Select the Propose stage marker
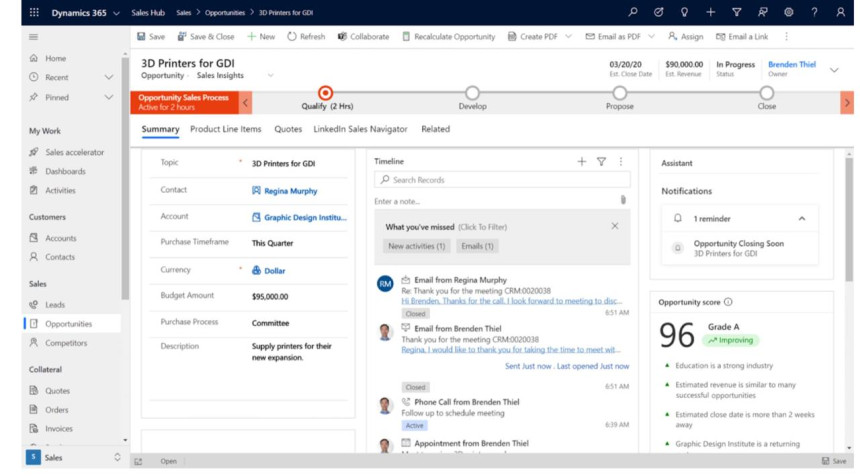860x476 pixels. (619, 93)
